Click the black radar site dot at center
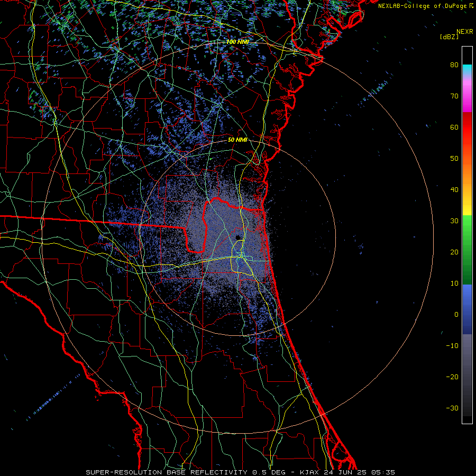Image resolution: width=476 pixels, height=476 pixels. tap(238, 237)
